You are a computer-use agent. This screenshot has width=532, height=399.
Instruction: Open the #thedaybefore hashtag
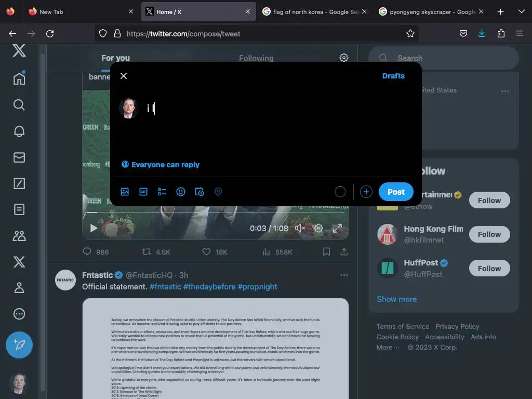point(209,287)
